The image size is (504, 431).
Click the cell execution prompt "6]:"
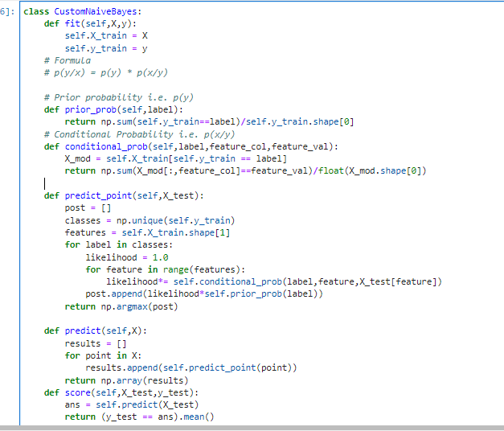click(7, 11)
